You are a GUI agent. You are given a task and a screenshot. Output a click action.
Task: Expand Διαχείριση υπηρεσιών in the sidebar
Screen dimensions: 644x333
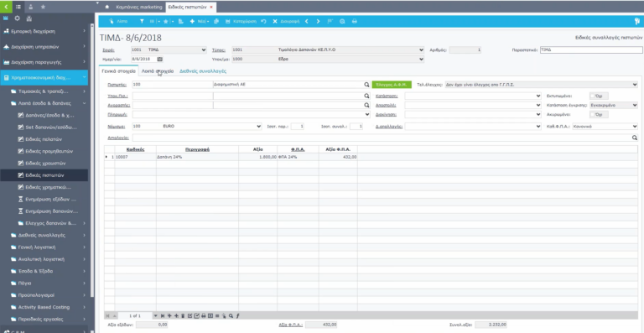point(44,47)
